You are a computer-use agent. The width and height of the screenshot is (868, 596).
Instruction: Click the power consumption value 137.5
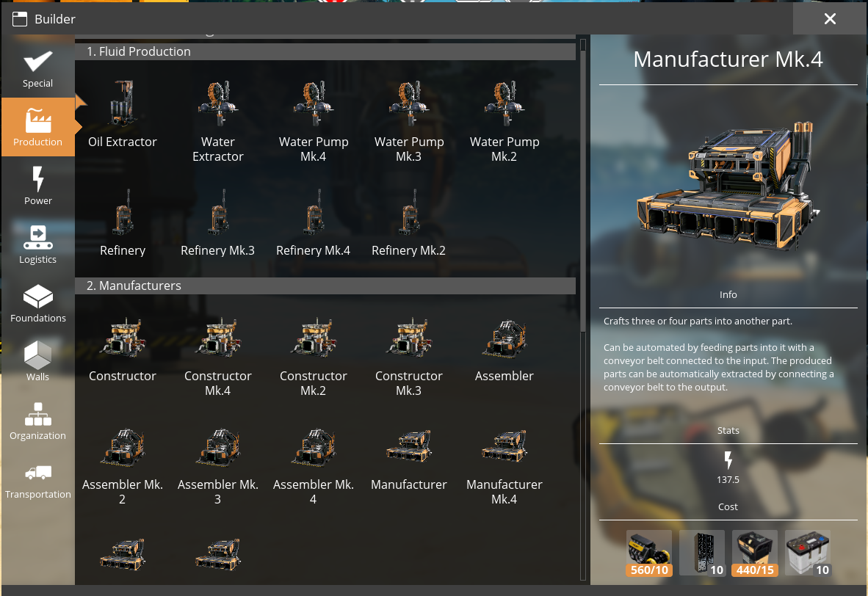click(728, 480)
